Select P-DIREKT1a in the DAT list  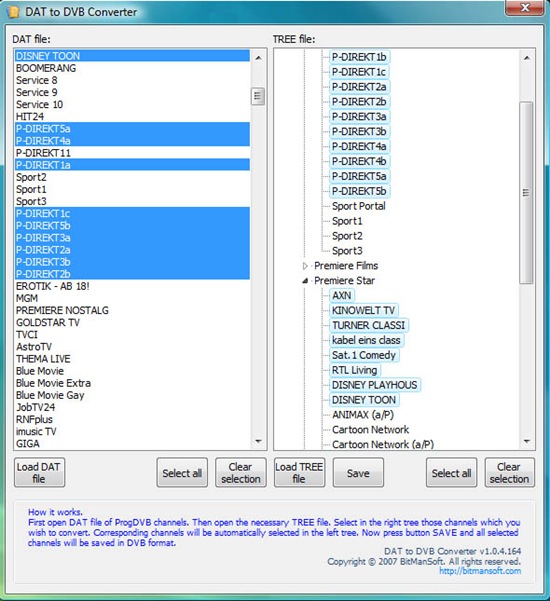132,165
